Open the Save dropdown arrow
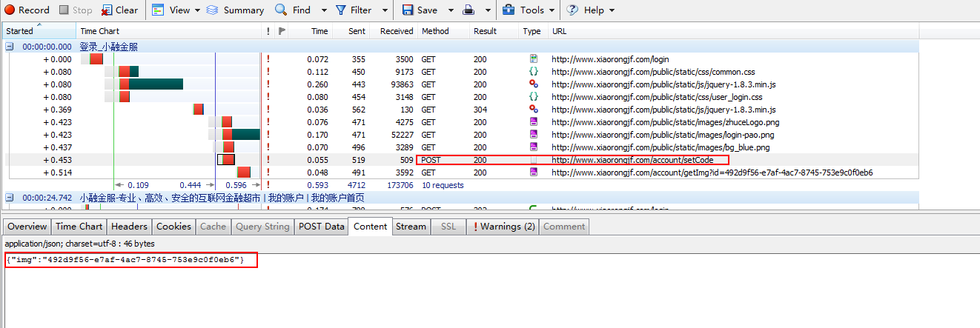This screenshot has width=980, height=328. 450,10
